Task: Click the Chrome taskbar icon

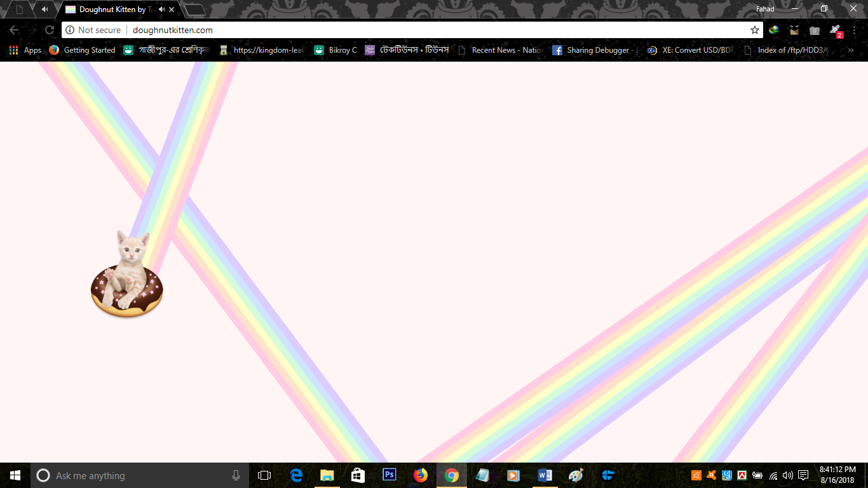Action: click(x=452, y=475)
